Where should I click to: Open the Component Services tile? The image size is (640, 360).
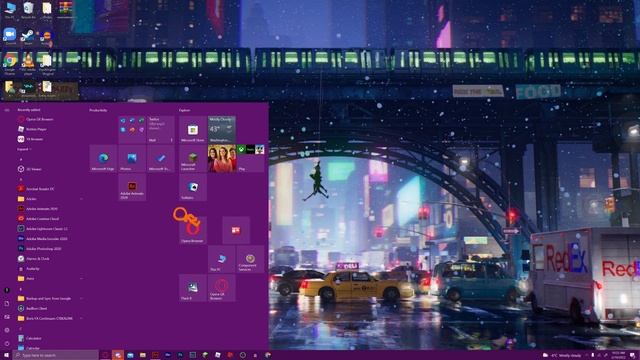coord(250,259)
